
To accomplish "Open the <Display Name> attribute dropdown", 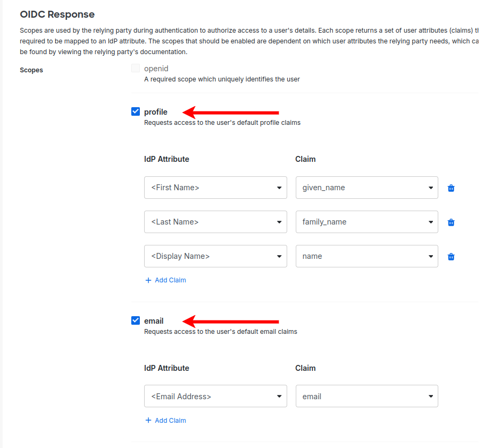I will pyautogui.click(x=215, y=256).
